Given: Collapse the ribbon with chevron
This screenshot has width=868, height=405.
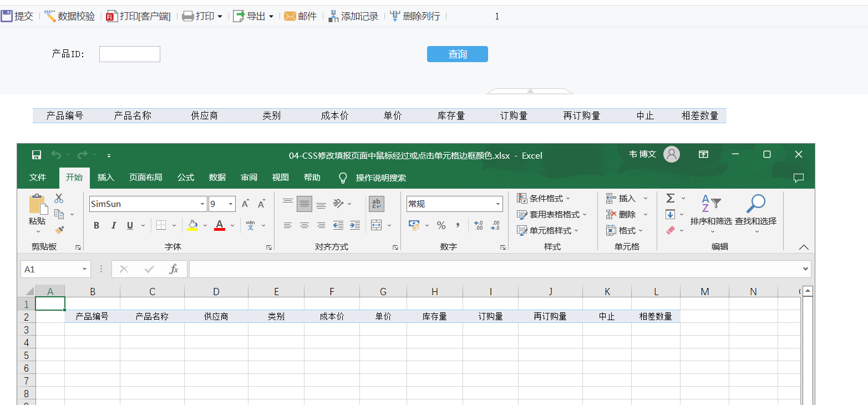Looking at the screenshot, I should [x=804, y=247].
